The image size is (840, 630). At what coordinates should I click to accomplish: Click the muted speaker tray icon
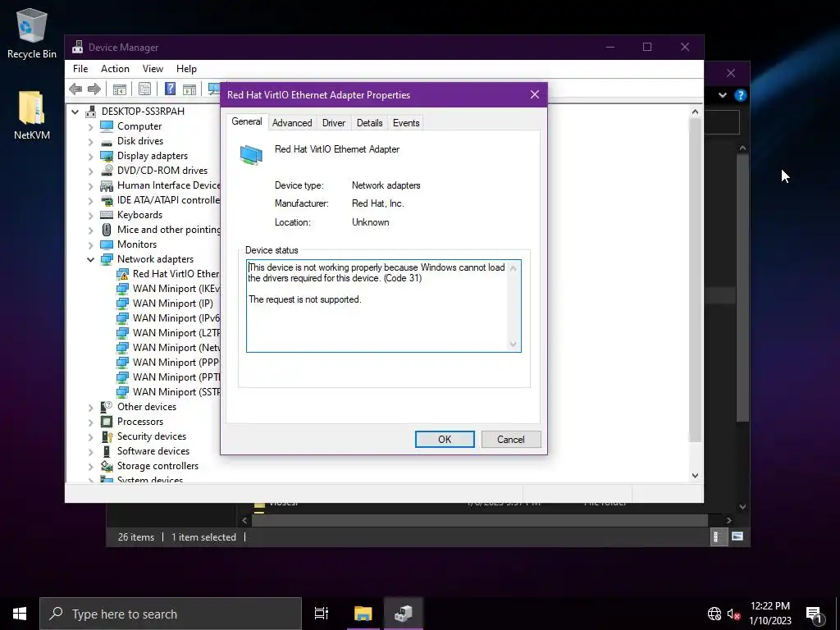(x=733, y=614)
